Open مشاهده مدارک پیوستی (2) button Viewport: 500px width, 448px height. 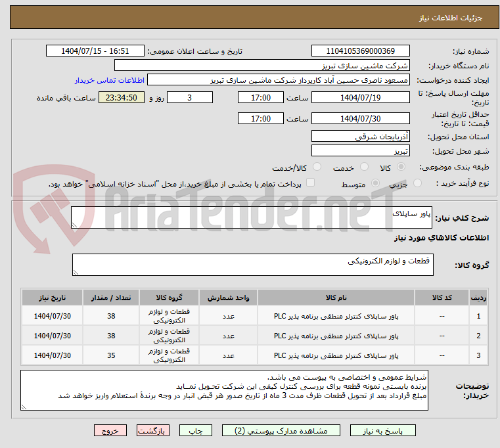click(x=281, y=430)
